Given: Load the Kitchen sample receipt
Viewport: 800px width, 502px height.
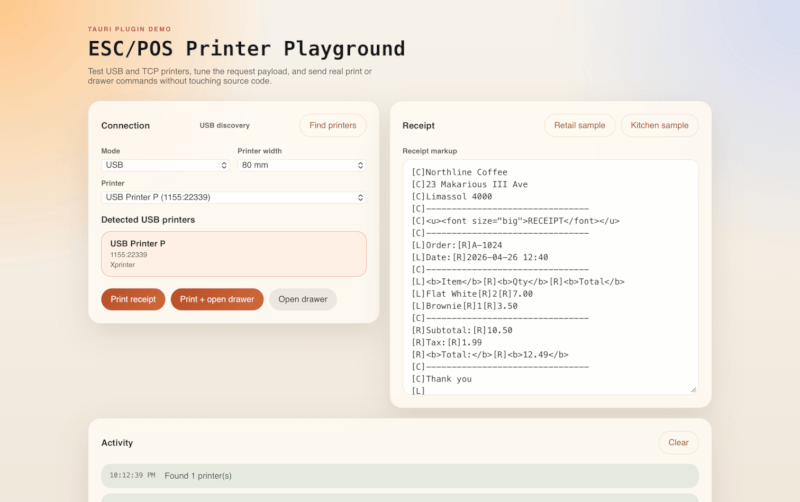Looking at the screenshot, I should [x=659, y=126].
